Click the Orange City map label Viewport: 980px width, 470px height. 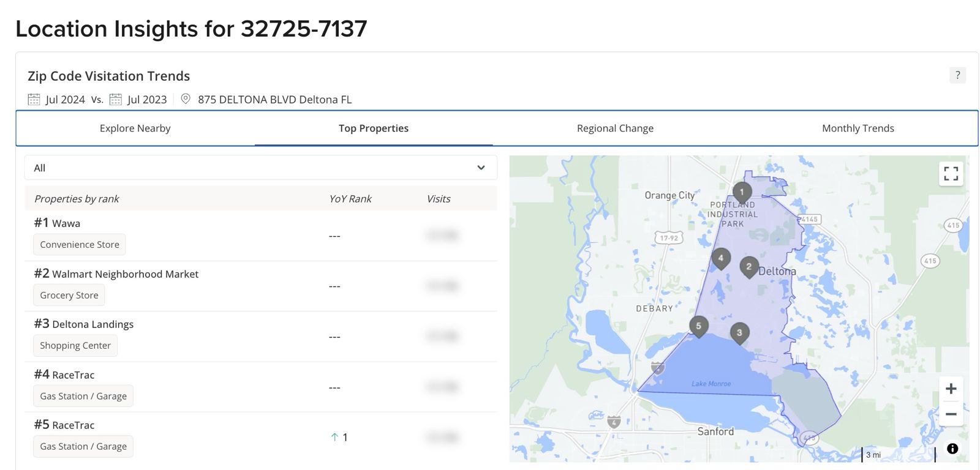pyautogui.click(x=669, y=195)
